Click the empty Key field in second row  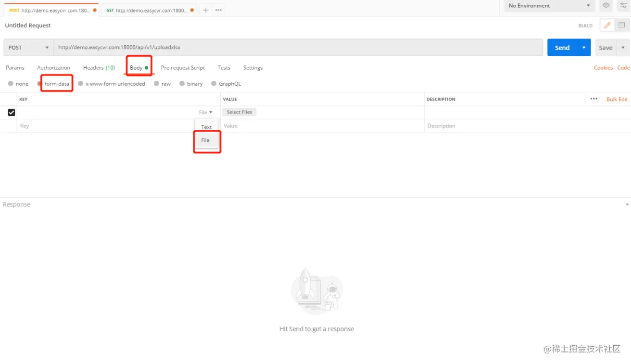[106, 126]
